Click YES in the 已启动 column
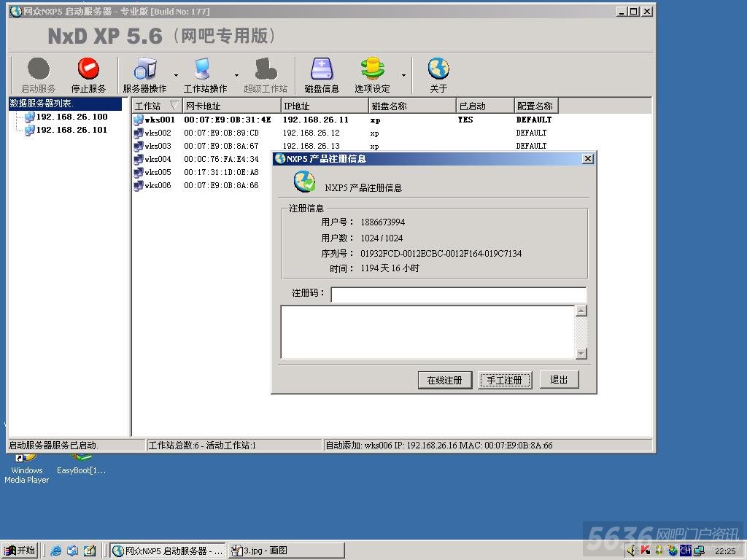 pyautogui.click(x=465, y=120)
